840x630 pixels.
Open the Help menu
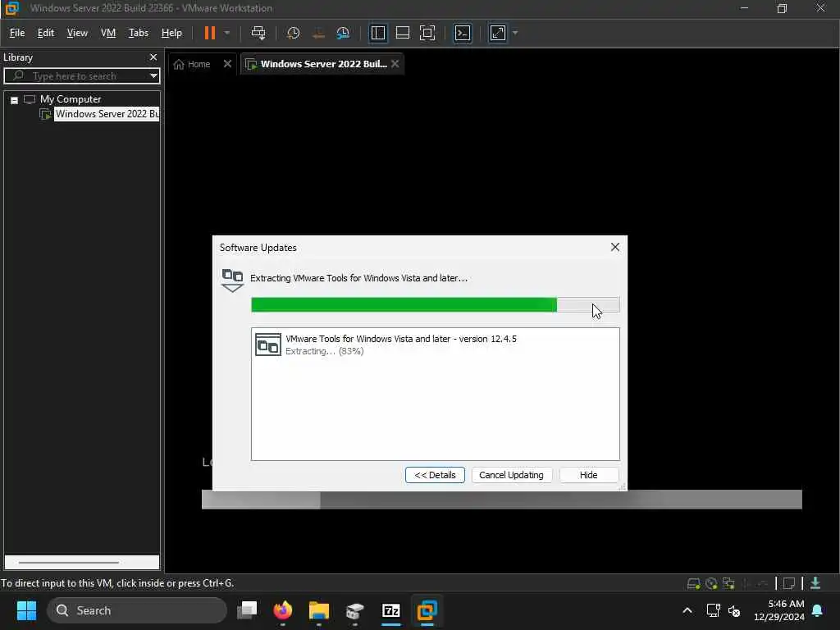coord(171,33)
